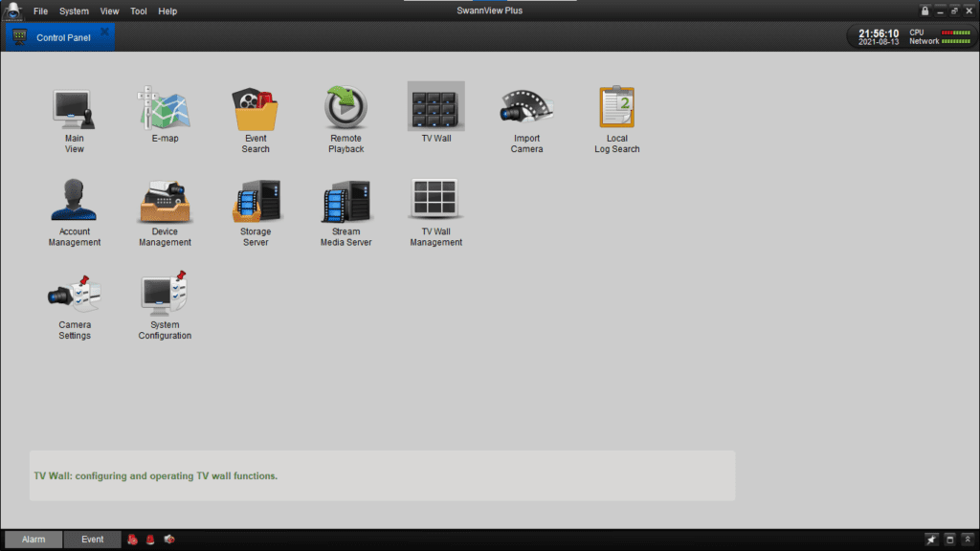Switch to the Event tab
Screen dimensions: 980x551
pyautogui.click(x=92, y=539)
